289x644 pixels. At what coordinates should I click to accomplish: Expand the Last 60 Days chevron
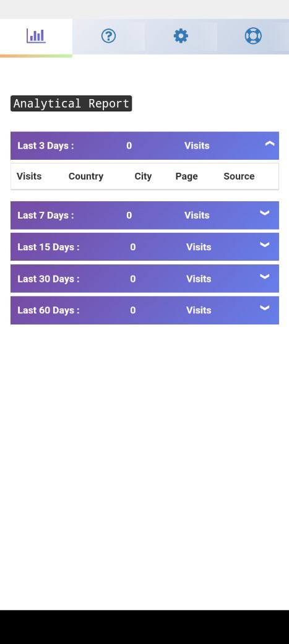click(265, 308)
